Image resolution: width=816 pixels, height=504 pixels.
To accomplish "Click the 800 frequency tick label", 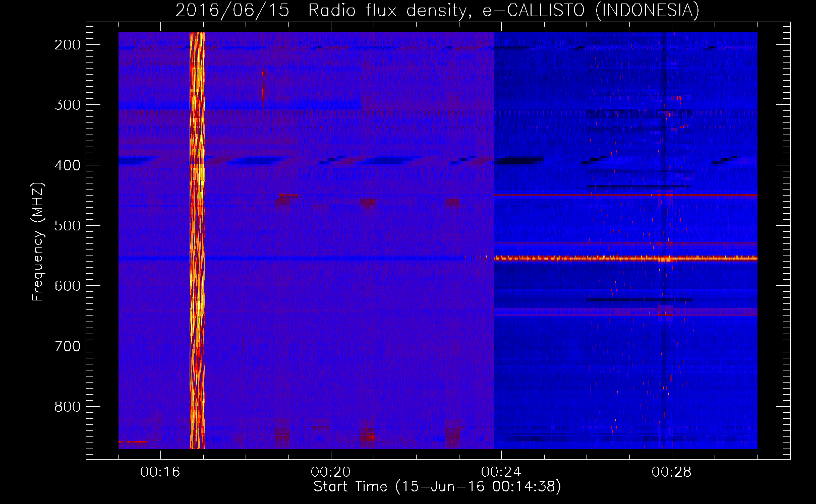I will pyautogui.click(x=68, y=406).
